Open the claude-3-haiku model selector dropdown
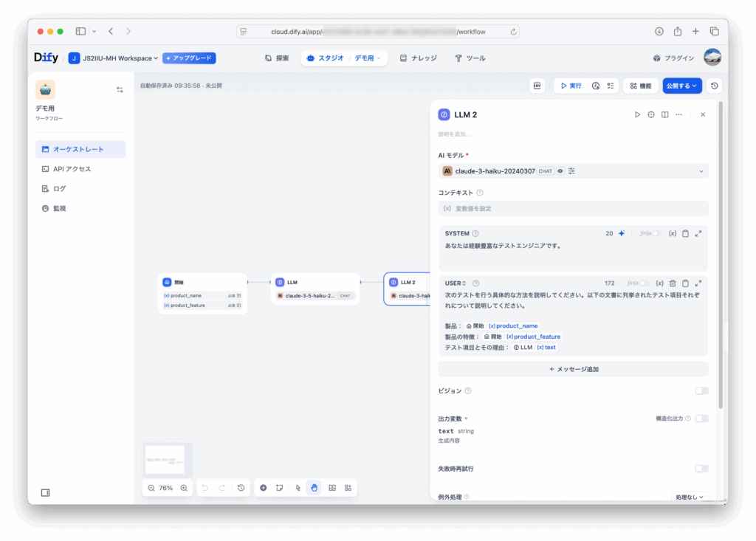 click(573, 171)
